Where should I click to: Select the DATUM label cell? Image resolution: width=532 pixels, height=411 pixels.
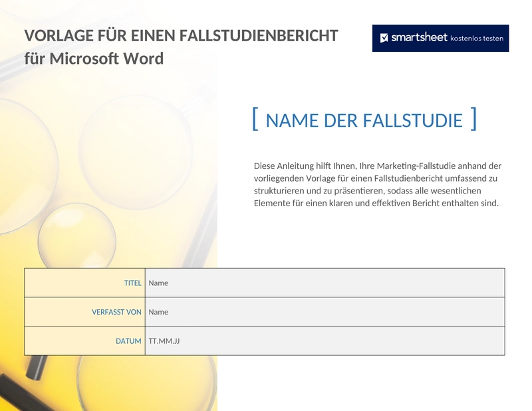(85, 341)
